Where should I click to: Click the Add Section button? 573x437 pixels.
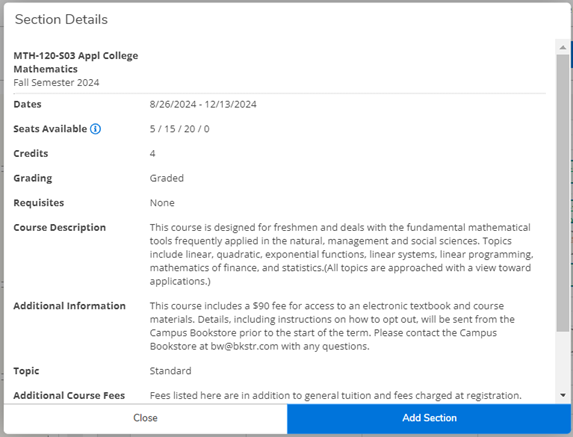tap(429, 418)
